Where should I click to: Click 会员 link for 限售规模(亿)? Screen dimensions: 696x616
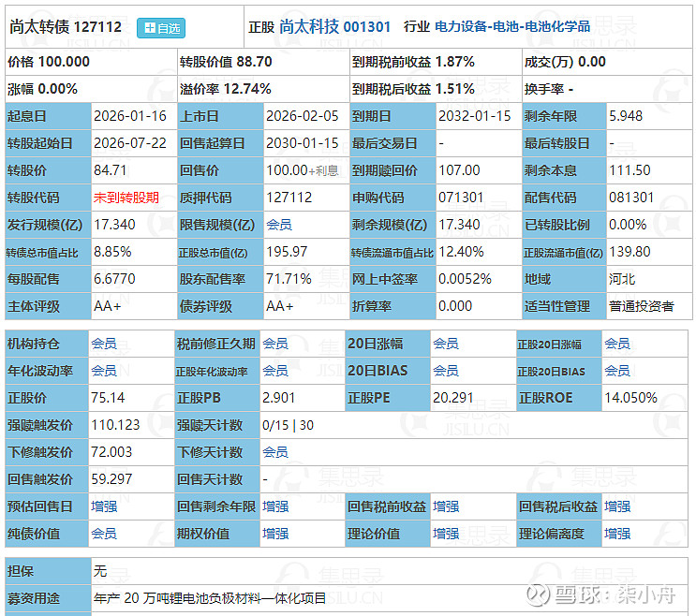[x=279, y=225]
